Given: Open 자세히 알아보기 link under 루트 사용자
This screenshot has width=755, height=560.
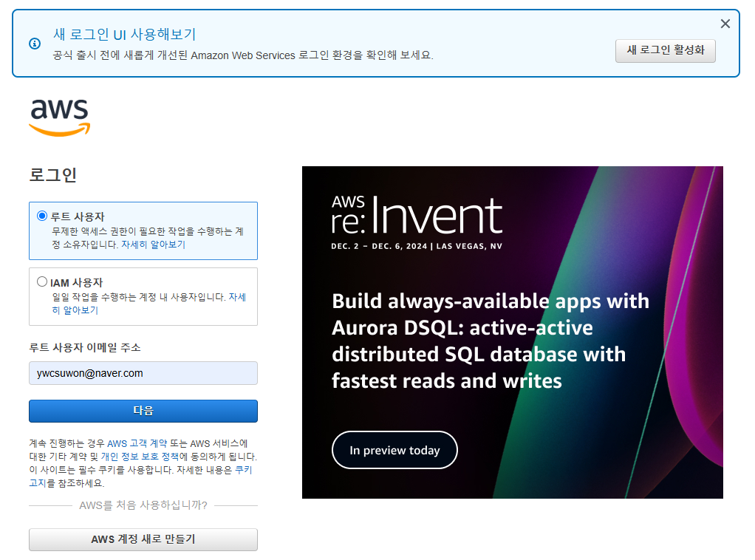Looking at the screenshot, I should click(153, 245).
